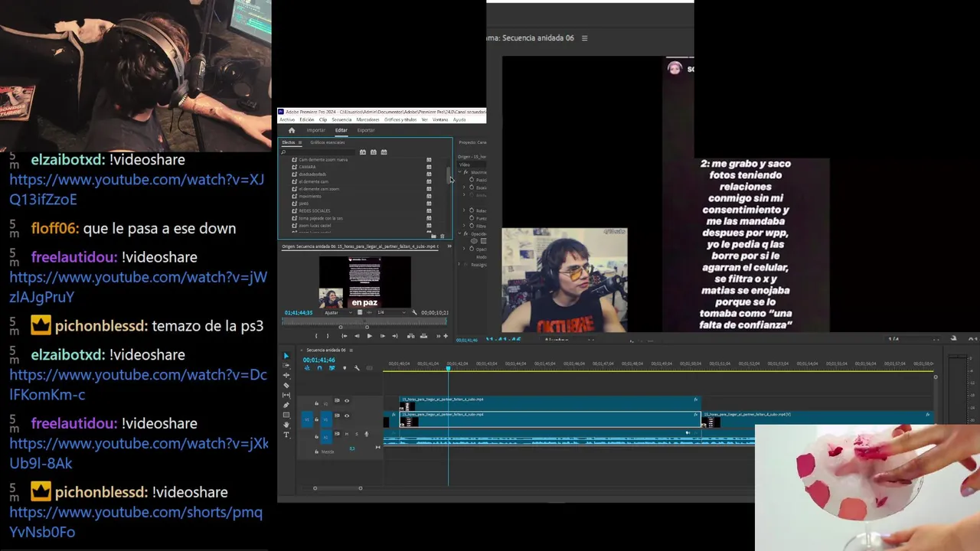
Task: Open the button editor plus icon
Action: (446, 336)
